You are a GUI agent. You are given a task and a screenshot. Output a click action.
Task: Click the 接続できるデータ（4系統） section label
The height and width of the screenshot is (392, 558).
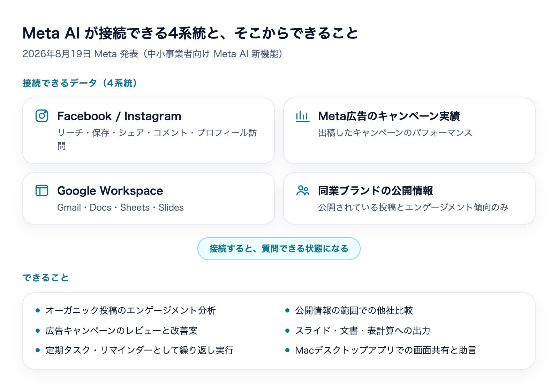coord(80,83)
